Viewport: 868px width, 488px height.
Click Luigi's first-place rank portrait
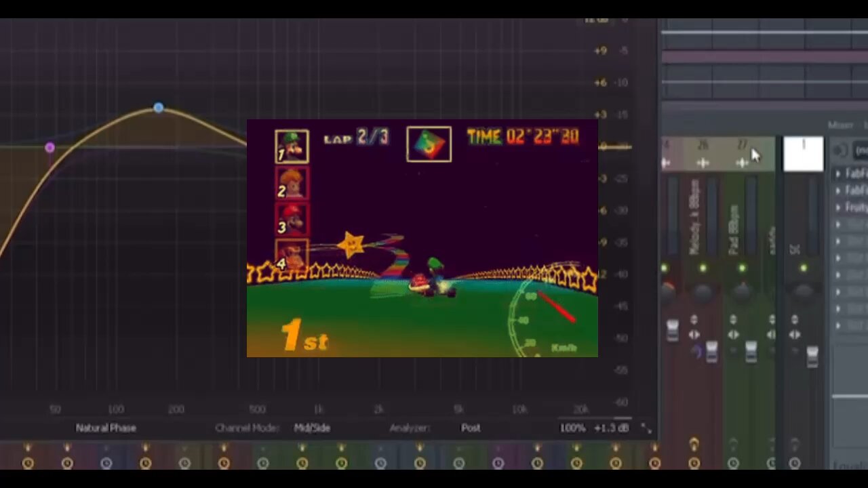292,146
